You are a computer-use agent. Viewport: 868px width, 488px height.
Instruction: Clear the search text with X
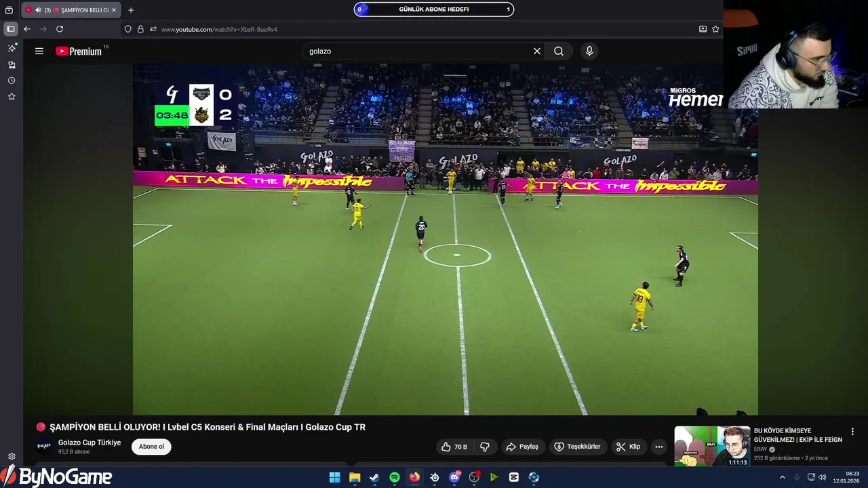click(x=537, y=51)
